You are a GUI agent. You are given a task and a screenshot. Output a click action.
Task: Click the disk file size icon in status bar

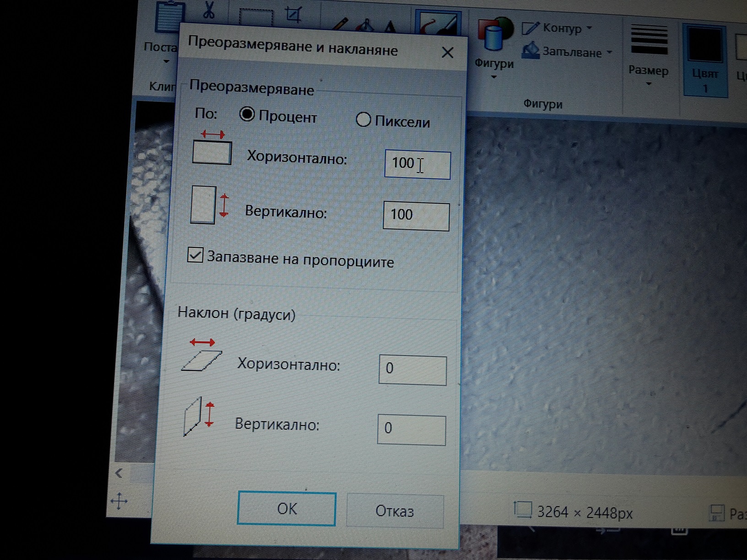coord(717,513)
